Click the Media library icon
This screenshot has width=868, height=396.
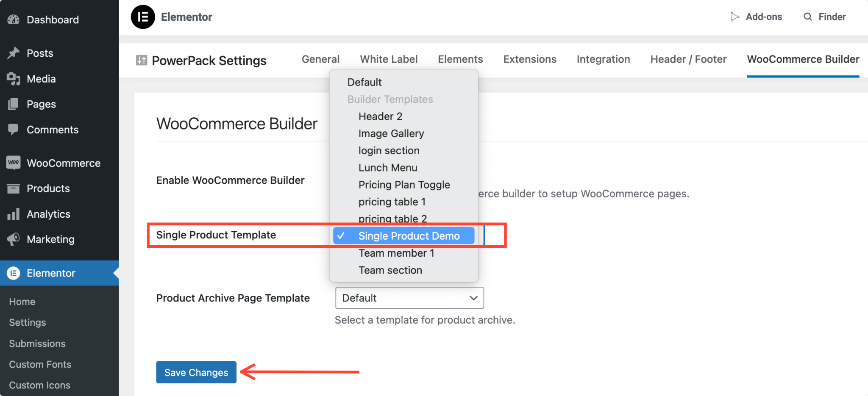[x=14, y=79]
